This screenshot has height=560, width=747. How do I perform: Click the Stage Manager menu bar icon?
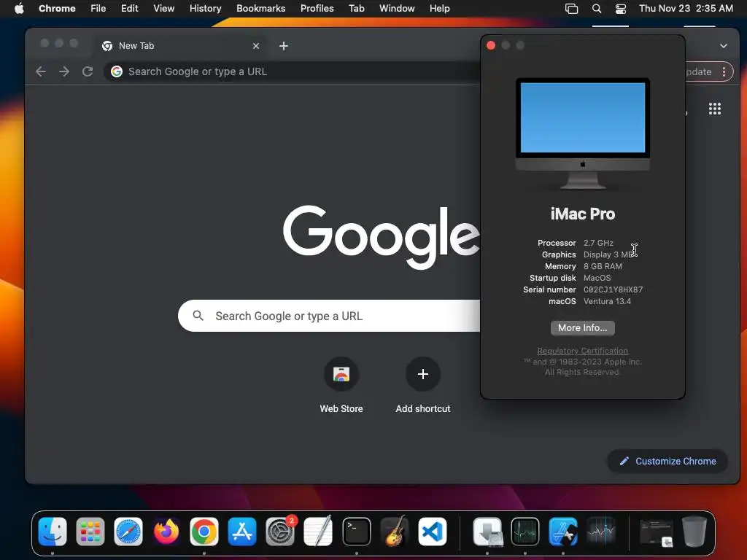coord(571,9)
